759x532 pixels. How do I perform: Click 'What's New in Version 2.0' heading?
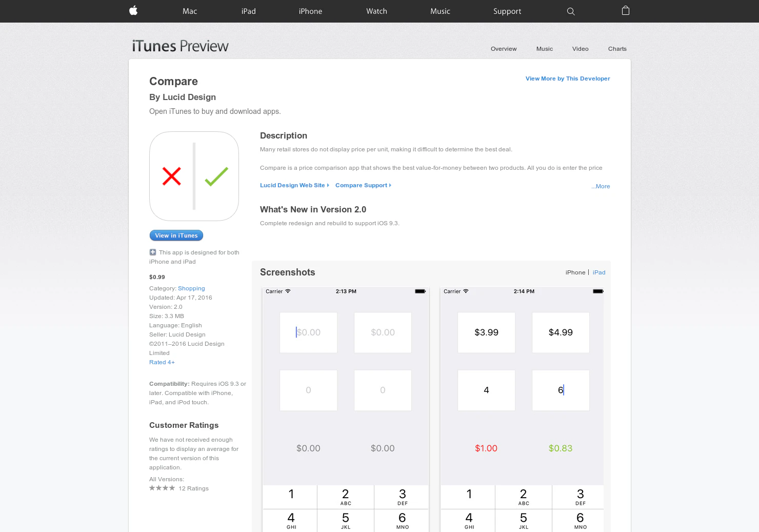tap(313, 209)
